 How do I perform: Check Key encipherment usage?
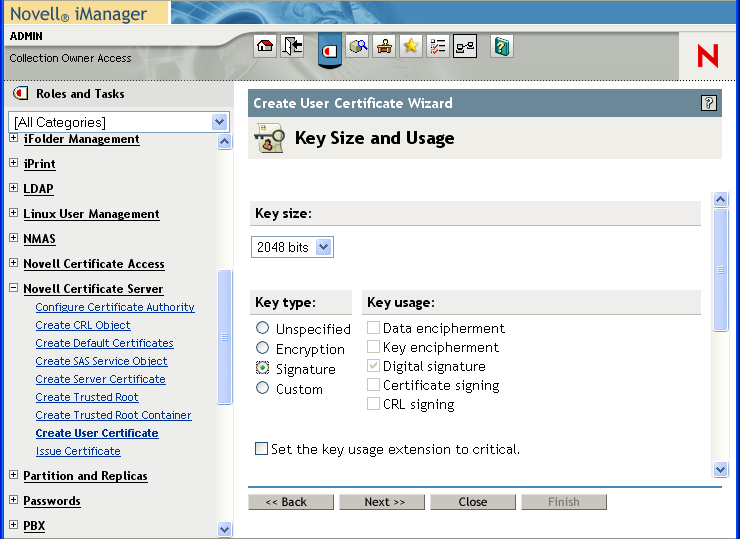[x=373, y=346]
